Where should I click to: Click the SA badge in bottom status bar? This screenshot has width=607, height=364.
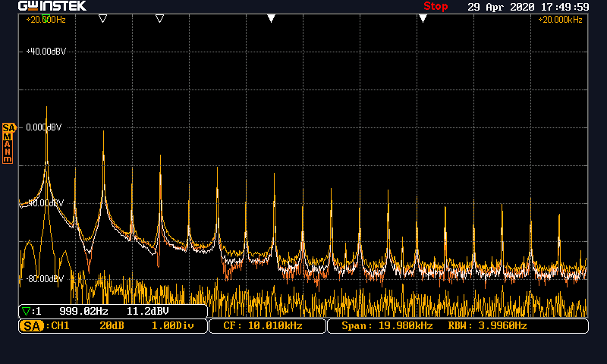(31, 326)
